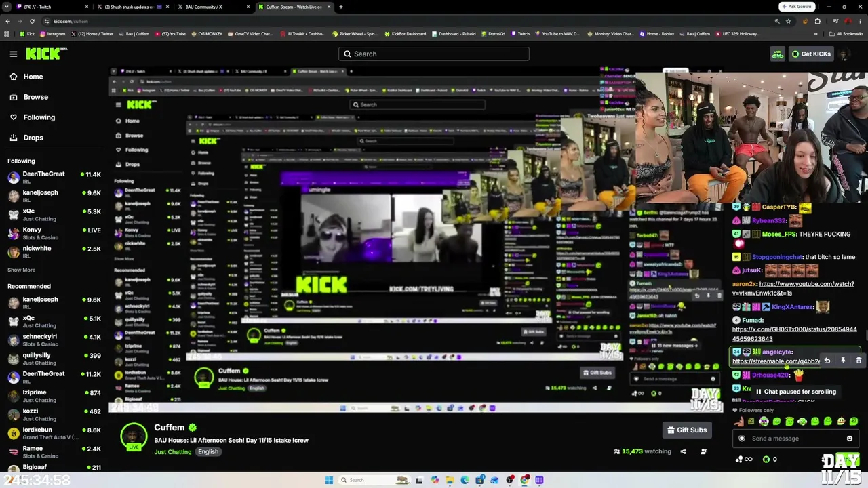
Task: Open Microsoft Edge from the taskbar
Action: (465, 480)
